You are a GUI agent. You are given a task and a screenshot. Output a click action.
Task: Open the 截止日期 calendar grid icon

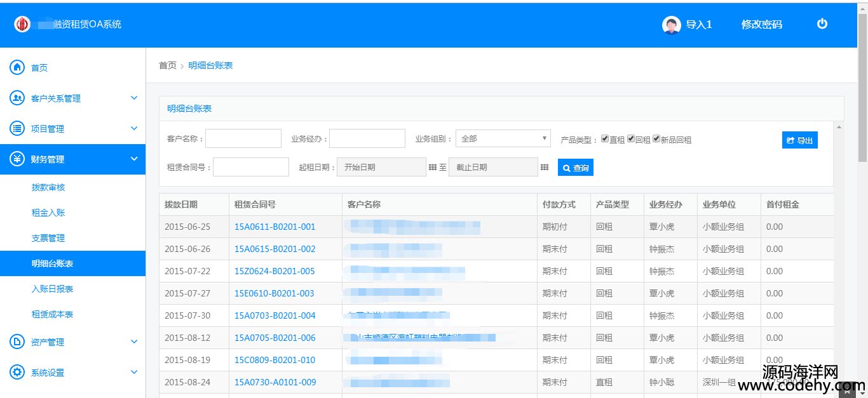(x=545, y=168)
